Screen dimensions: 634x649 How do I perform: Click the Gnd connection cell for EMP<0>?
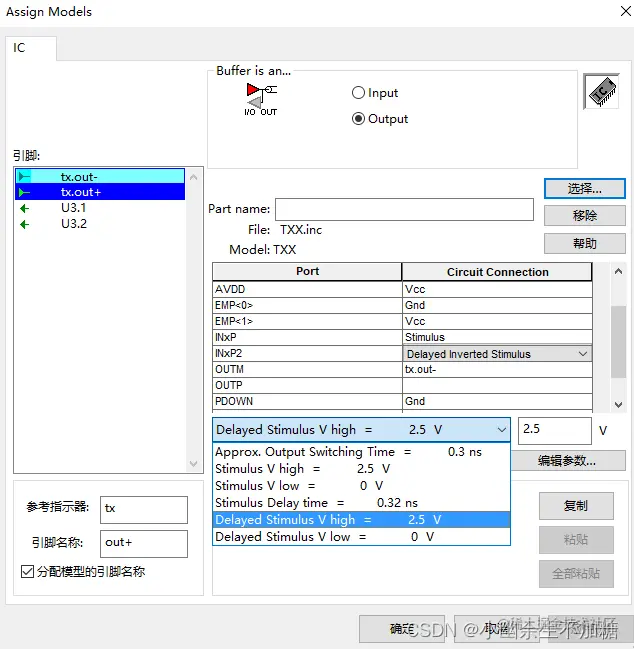[497, 305]
